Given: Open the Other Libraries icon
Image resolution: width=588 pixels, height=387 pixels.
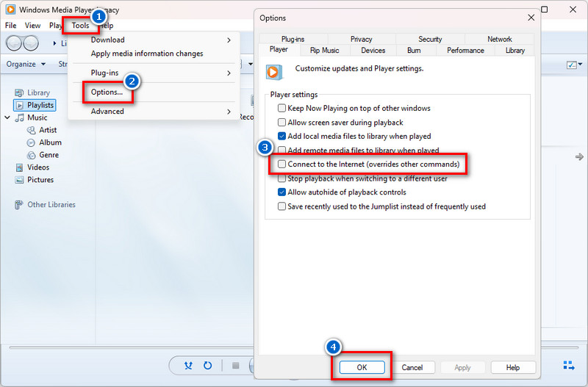Looking at the screenshot, I should 19,205.
